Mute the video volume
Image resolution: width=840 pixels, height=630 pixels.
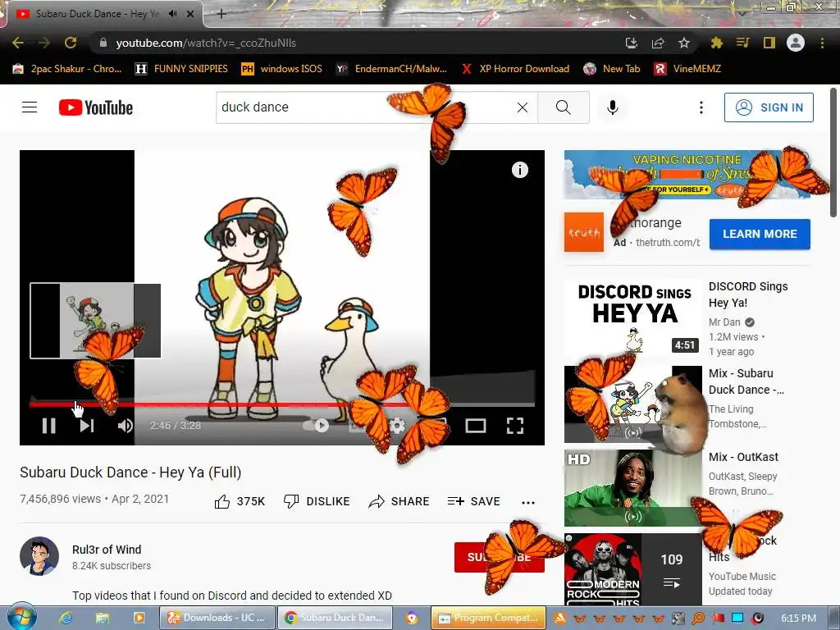coord(126,426)
